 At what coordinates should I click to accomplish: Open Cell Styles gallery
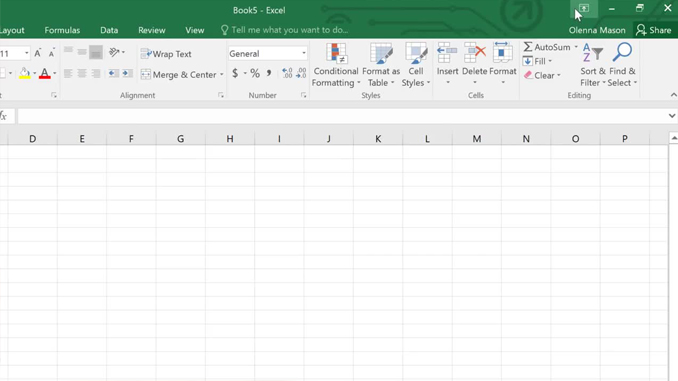tap(416, 65)
